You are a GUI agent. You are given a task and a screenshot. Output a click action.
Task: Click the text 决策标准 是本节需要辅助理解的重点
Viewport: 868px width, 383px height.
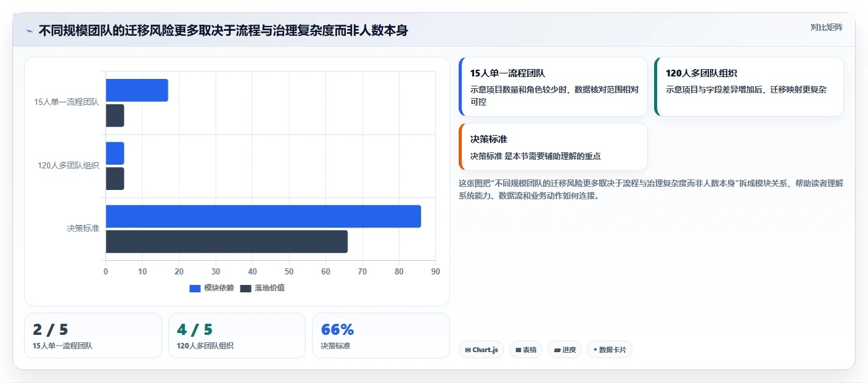pos(535,156)
